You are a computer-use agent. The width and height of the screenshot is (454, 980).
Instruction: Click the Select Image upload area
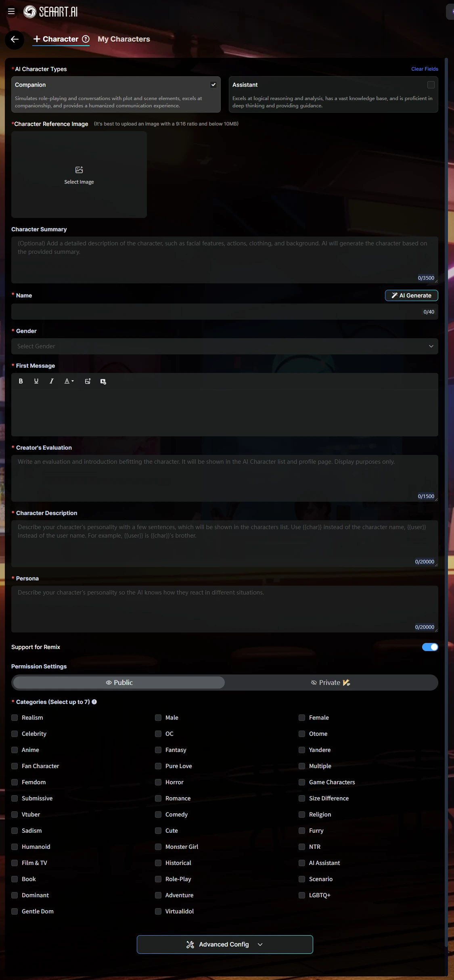coord(79,175)
